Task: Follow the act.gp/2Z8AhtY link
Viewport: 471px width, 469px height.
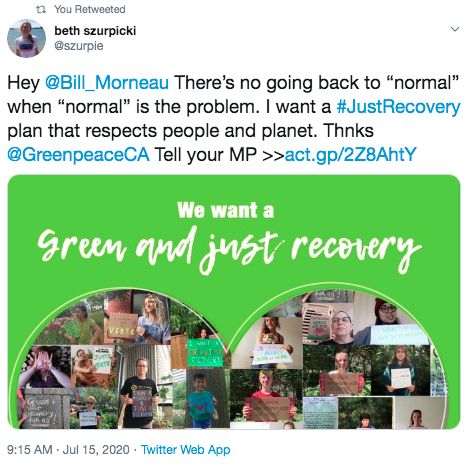Action: pos(350,155)
